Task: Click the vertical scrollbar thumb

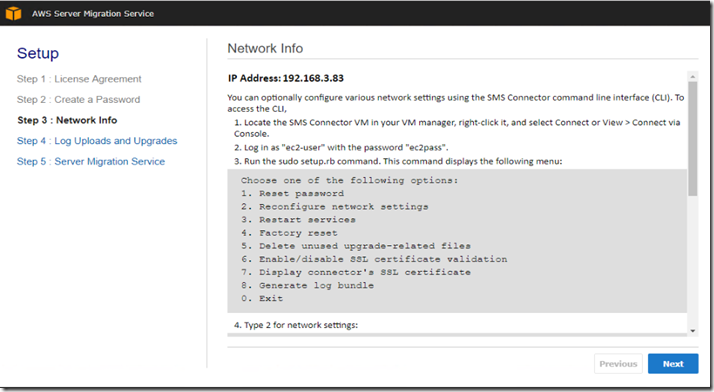Action: (x=693, y=139)
